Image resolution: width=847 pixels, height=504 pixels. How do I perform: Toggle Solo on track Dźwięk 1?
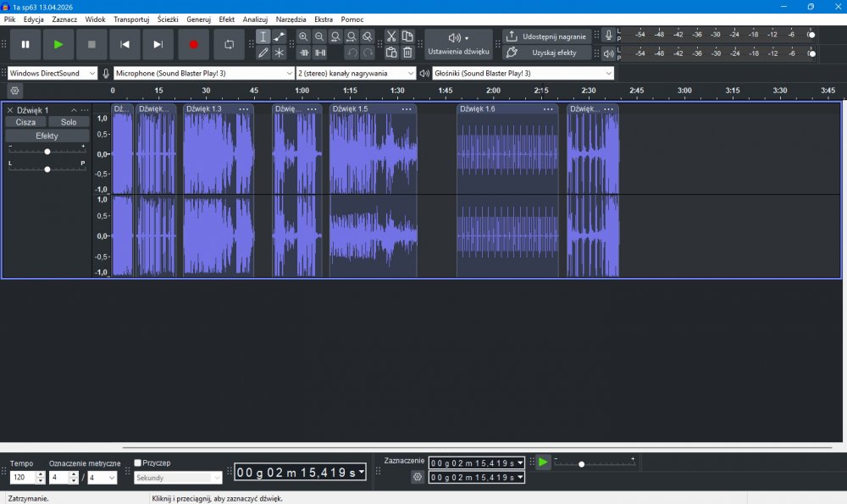coord(69,122)
